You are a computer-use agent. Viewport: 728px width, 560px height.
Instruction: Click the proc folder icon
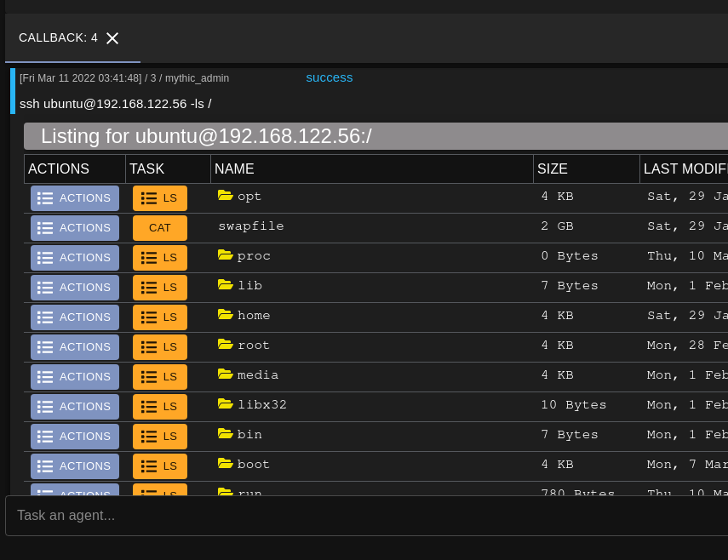[225, 255]
